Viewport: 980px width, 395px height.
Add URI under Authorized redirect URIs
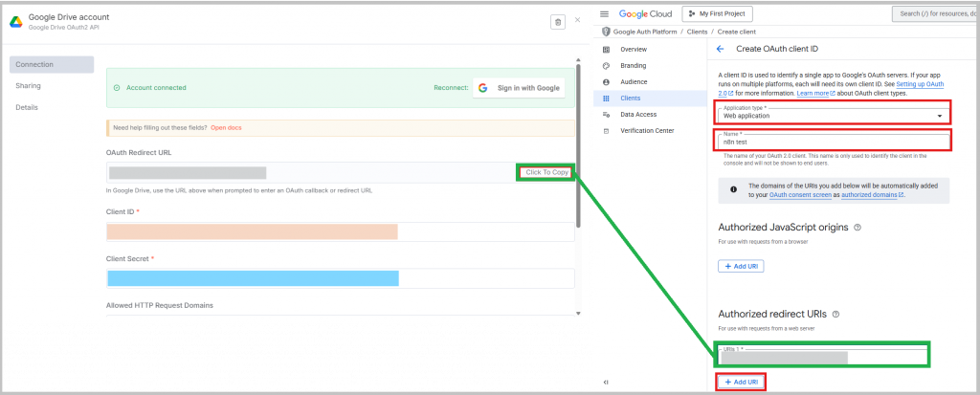[741, 382]
